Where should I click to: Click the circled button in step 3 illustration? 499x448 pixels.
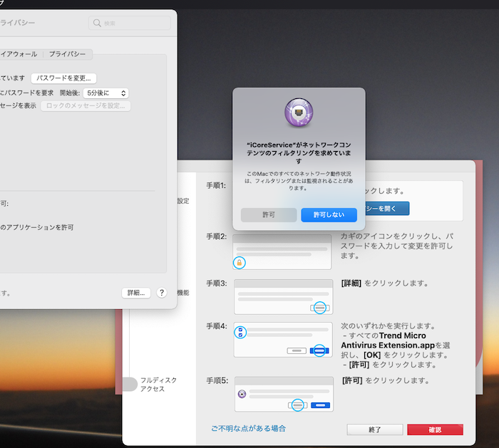(320, 307)
